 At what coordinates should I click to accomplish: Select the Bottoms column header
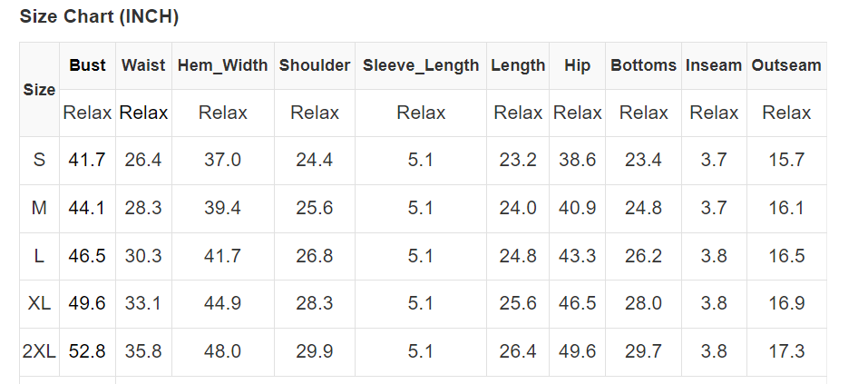[643, 65]
